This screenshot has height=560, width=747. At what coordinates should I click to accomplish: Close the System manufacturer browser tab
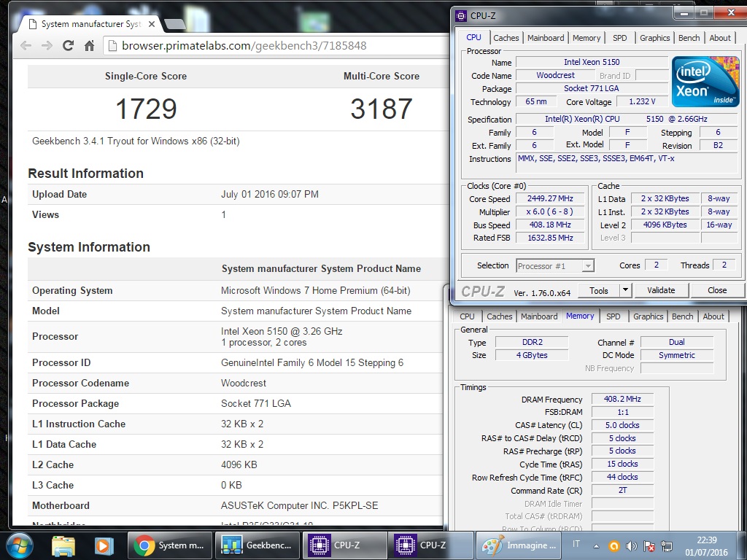click(x=152, y=24)
